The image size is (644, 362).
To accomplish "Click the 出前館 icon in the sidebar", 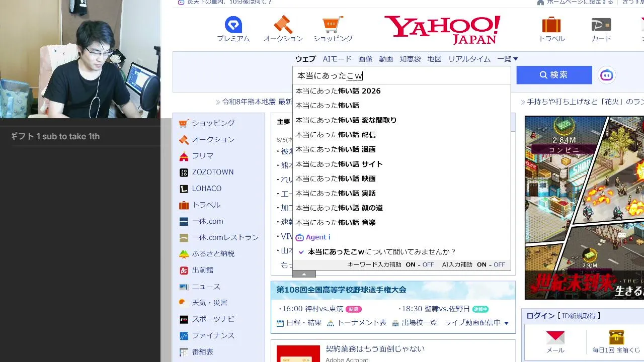I will pyautogui.click(x=184, y=270).
